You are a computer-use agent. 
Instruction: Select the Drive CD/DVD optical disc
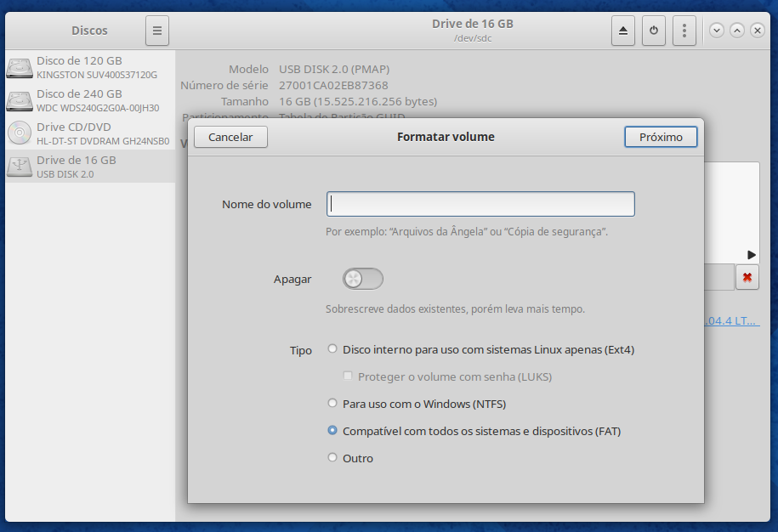point(89,134)
